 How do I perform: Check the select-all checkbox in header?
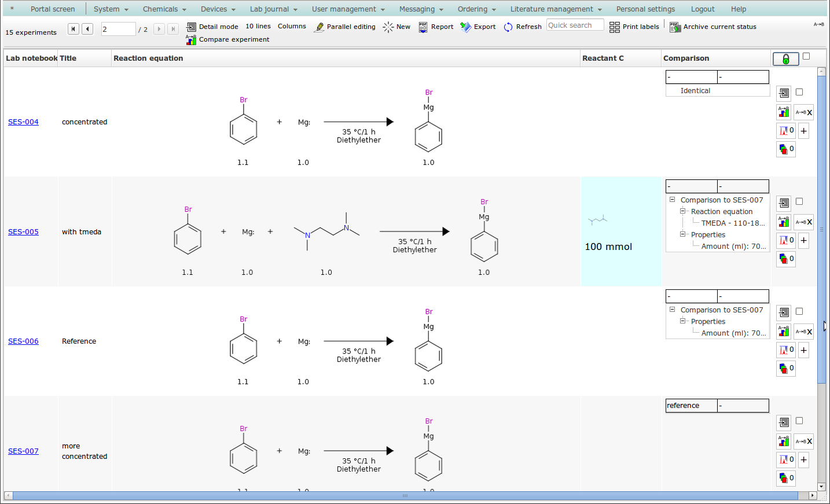click(x=806, y=56)
